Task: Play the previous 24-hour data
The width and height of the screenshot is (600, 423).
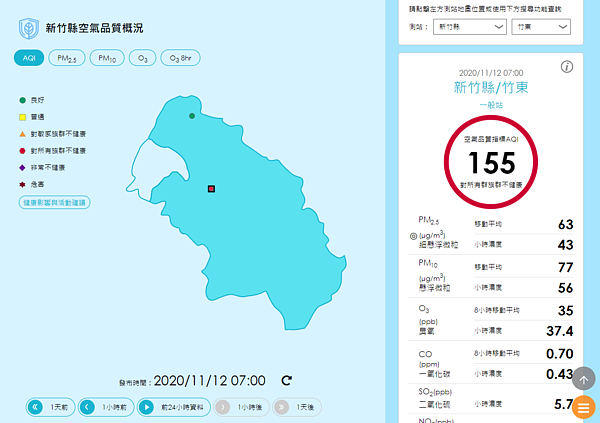Action: point(174,407)
